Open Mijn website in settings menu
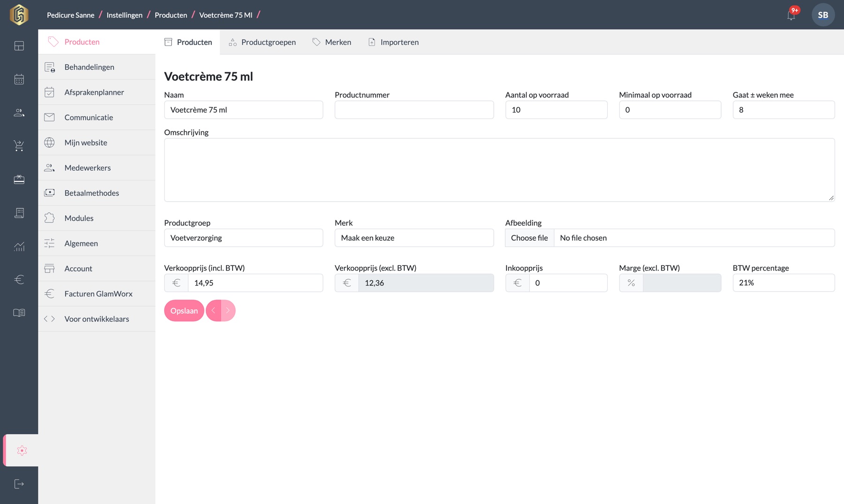The image size is (844, 504). pyautogui.click(x=97, y=143)
